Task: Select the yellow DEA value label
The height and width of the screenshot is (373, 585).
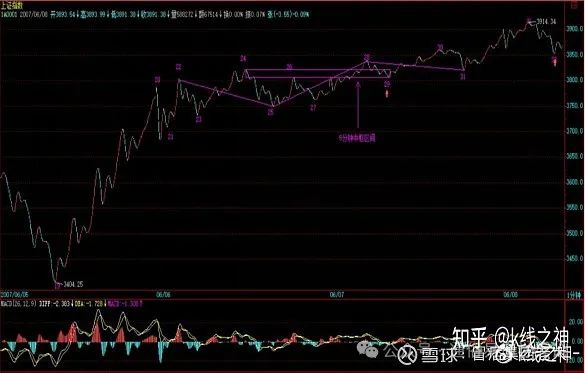Action: pos(89,304)
